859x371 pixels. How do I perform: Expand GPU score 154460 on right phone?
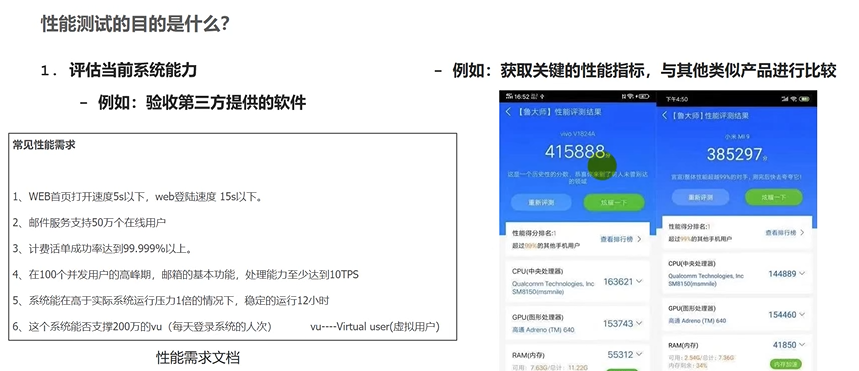(x=802, y=315)
